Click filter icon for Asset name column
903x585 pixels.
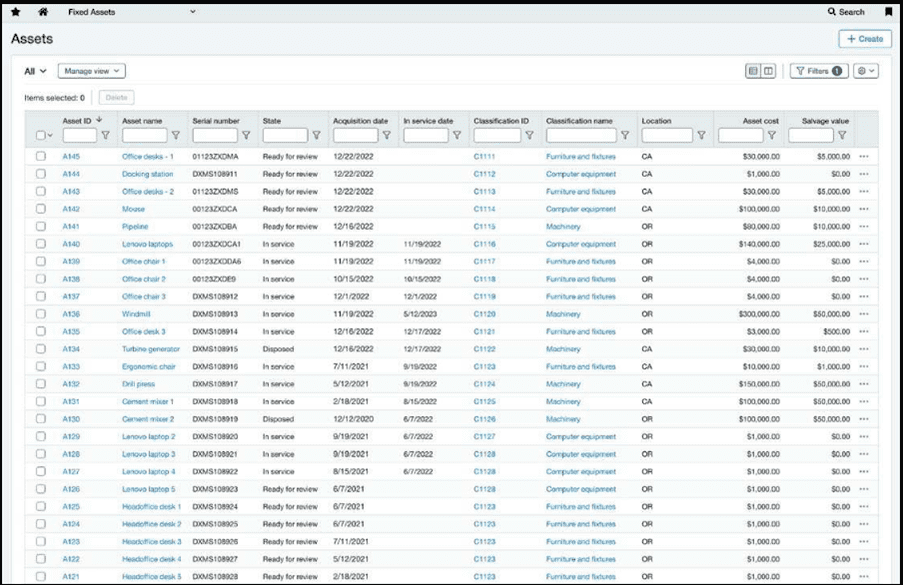[x=176, y=135]
